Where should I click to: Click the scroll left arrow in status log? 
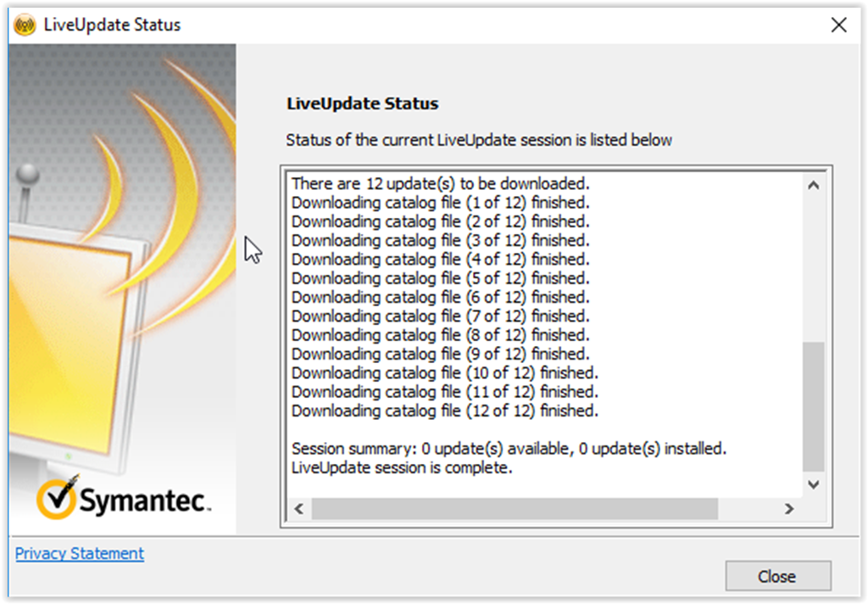299,509
